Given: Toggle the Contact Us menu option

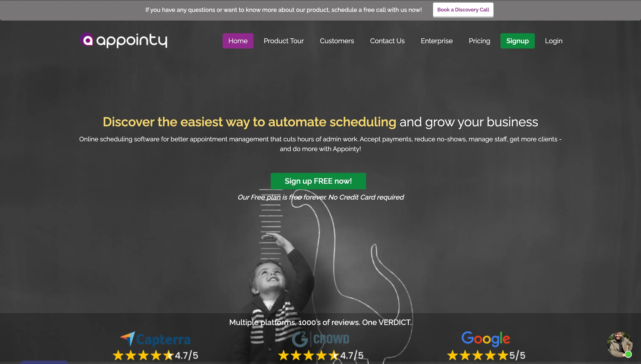Looking at the screenshot, I should (x=387, y=40).
